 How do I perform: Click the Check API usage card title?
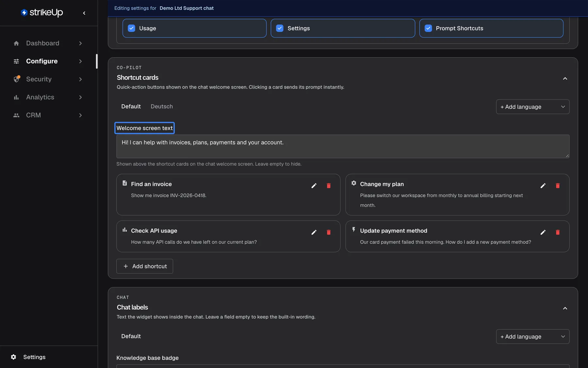(x=154, y=231)
